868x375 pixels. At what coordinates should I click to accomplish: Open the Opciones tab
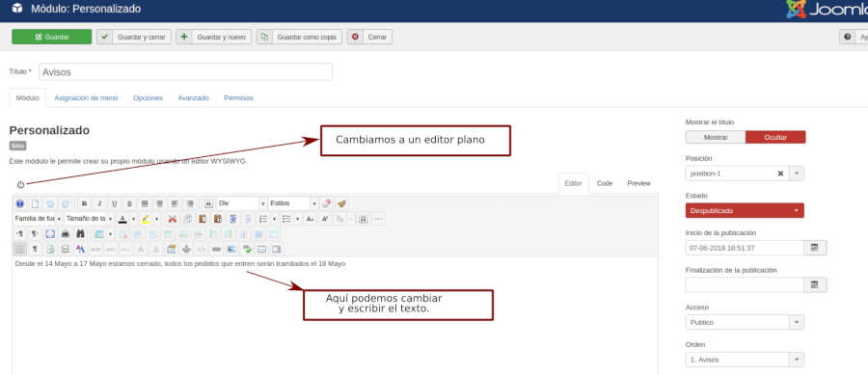coord(148,98)
